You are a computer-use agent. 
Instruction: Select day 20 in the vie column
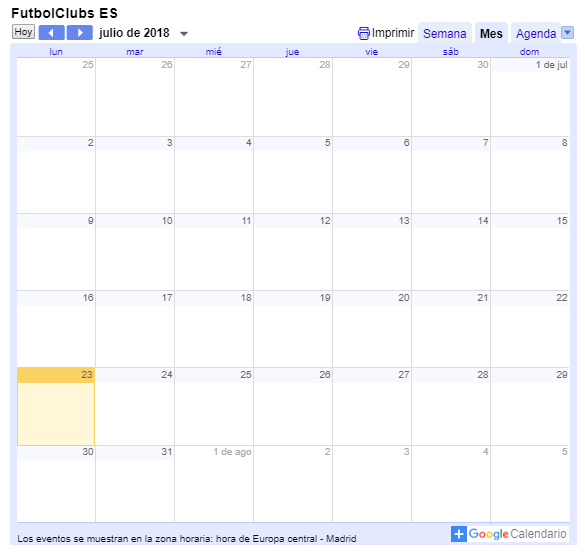(372, 329)
